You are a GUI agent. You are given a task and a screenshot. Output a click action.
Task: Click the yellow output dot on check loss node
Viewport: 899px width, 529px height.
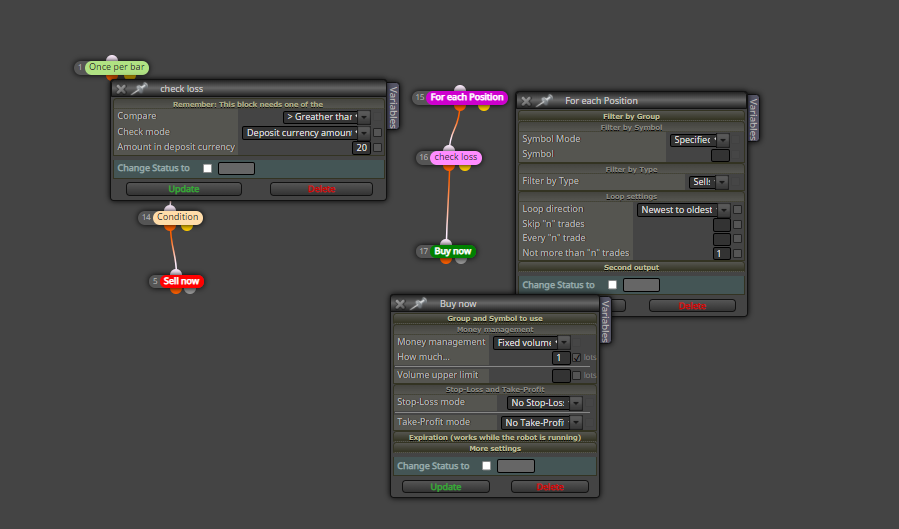click(464, 166)
